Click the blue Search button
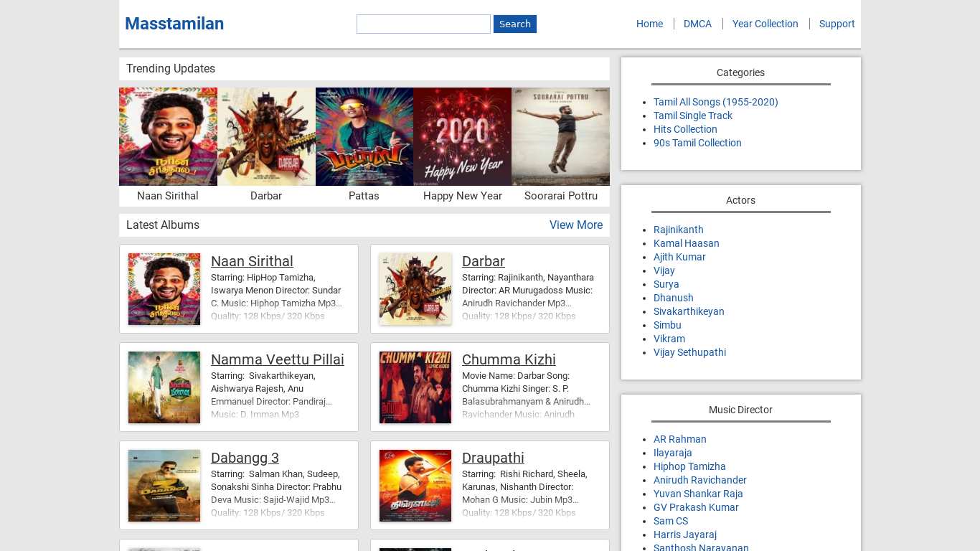The image size is (980, 551). (x=515, y=24)
